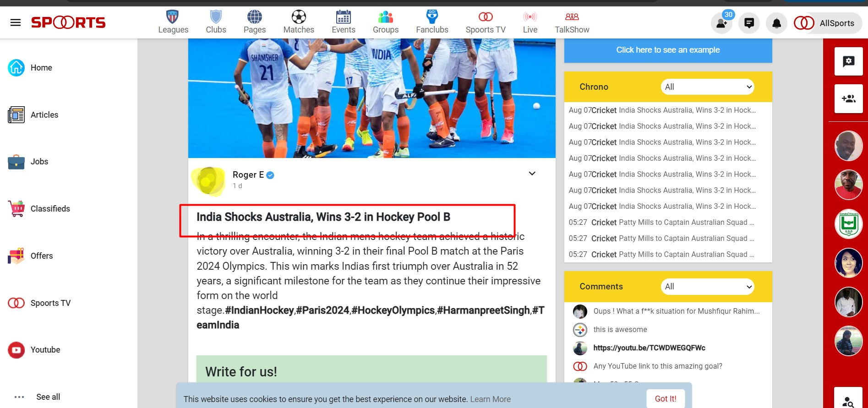Click the Got It! cookie button
Viewport: 868px width, 408px height.
[666, 399]
